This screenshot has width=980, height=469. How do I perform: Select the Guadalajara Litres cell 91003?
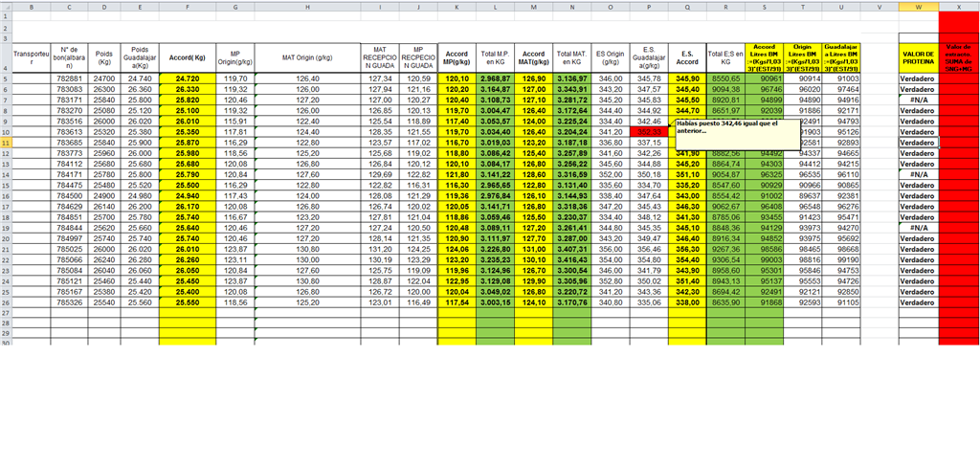841,78
